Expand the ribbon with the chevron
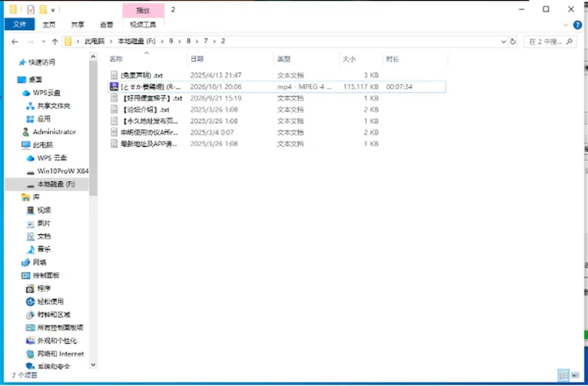The image size is (588, 386). pos(565,25)
